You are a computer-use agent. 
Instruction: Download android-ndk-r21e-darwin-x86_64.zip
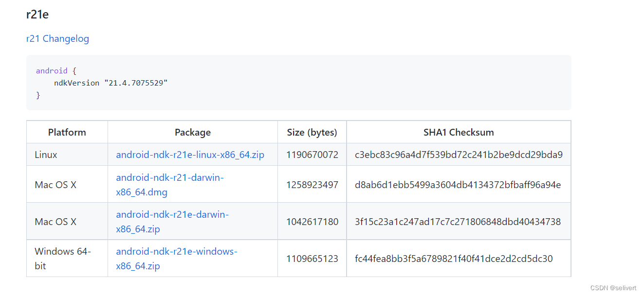coord(172,221)
